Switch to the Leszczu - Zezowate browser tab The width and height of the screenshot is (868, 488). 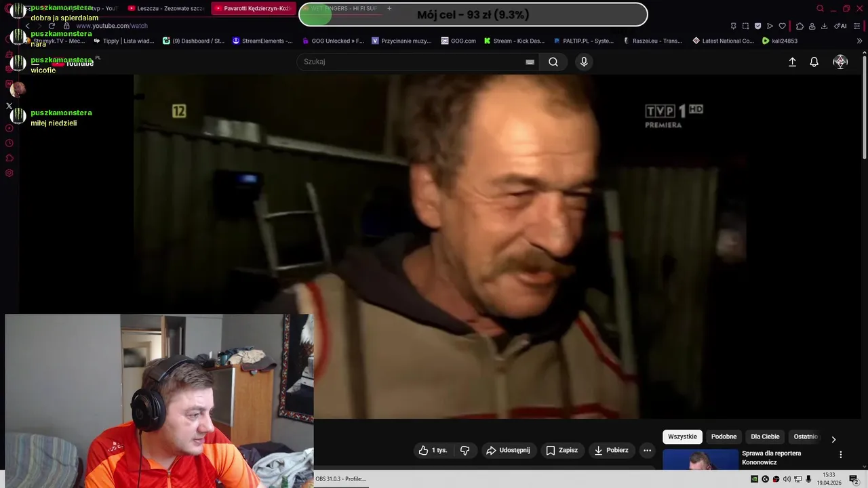166,8
